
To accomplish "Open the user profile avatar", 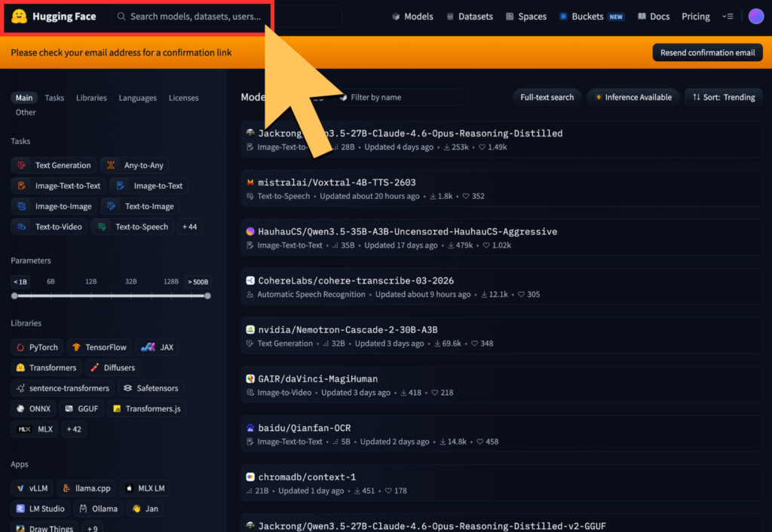I will pos(755,17).
